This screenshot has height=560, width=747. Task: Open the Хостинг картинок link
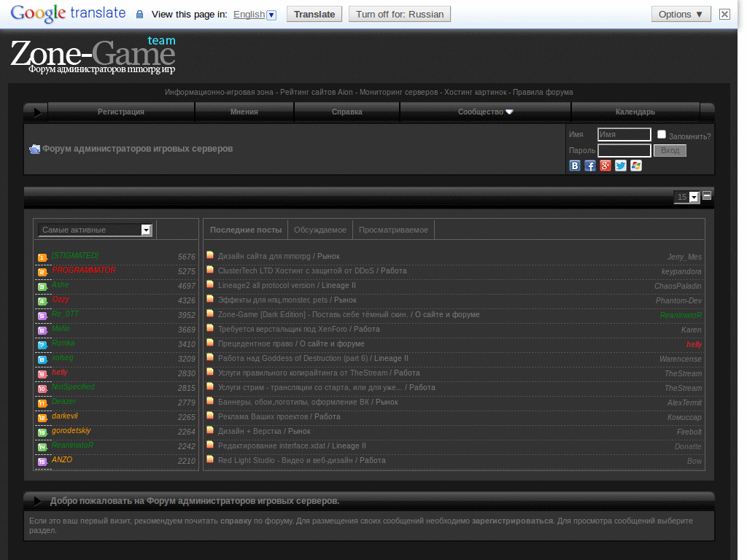tap(476, 93)
